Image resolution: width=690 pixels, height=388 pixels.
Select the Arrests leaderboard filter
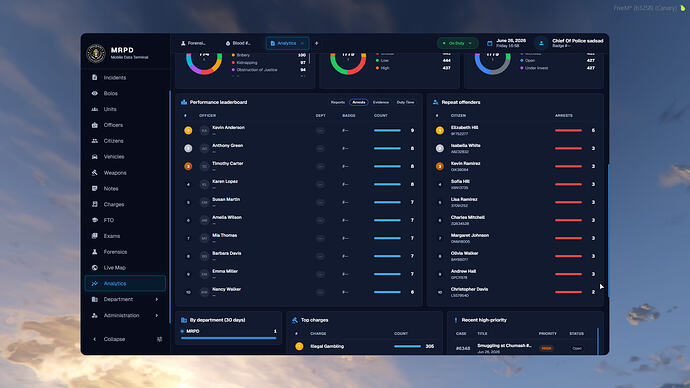359,102
